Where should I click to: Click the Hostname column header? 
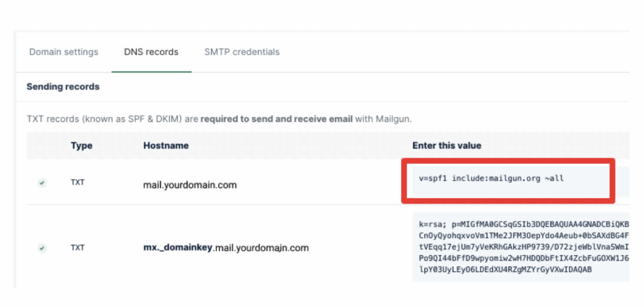pyautogui.click(x=166, y=146)
